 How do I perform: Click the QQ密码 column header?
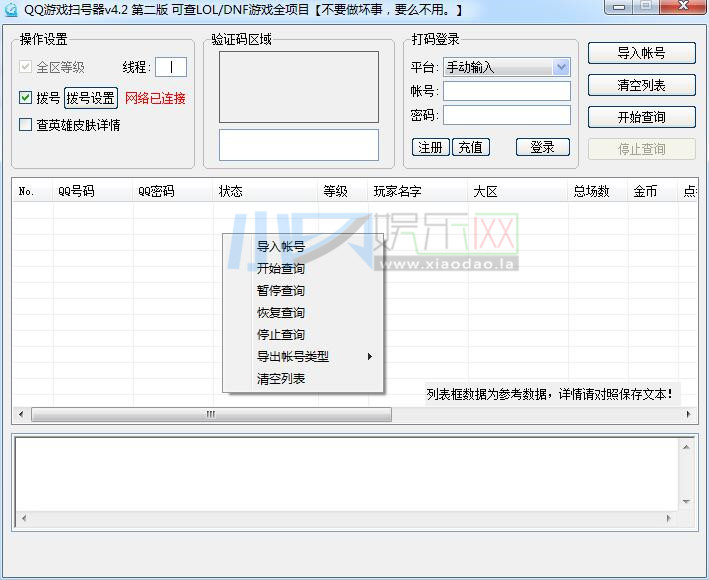[173, 191]
